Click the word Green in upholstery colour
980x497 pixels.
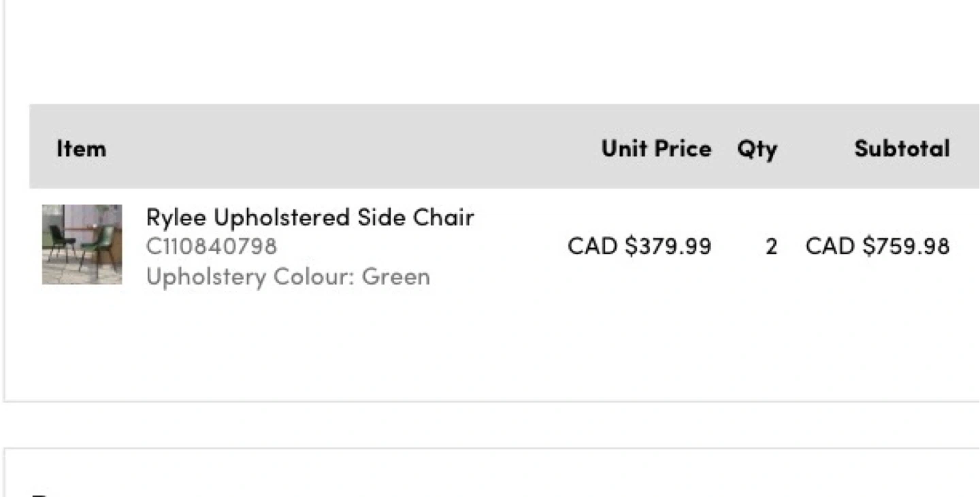pos(396,277)
